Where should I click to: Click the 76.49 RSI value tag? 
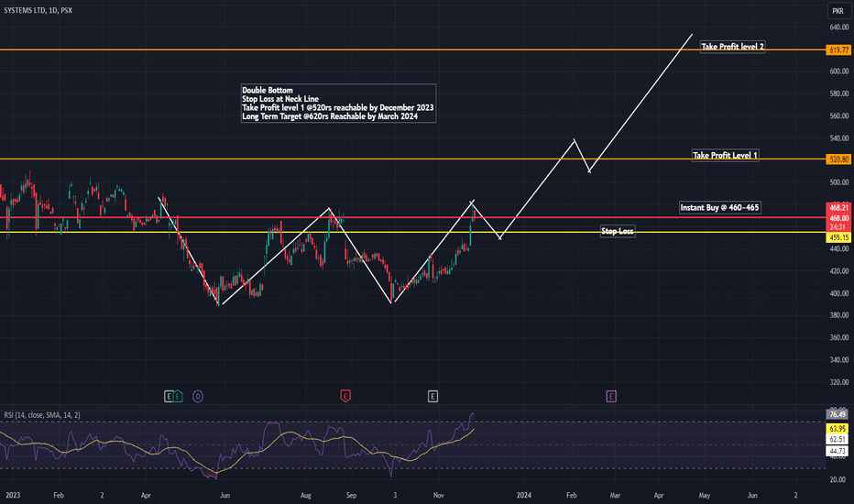point(838,414)
